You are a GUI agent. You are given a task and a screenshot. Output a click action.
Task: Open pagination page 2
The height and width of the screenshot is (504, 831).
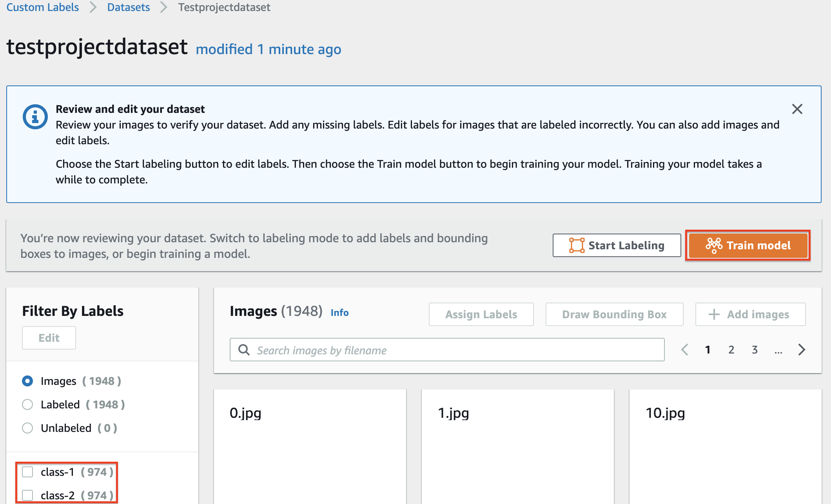click(x=731, y=350)
